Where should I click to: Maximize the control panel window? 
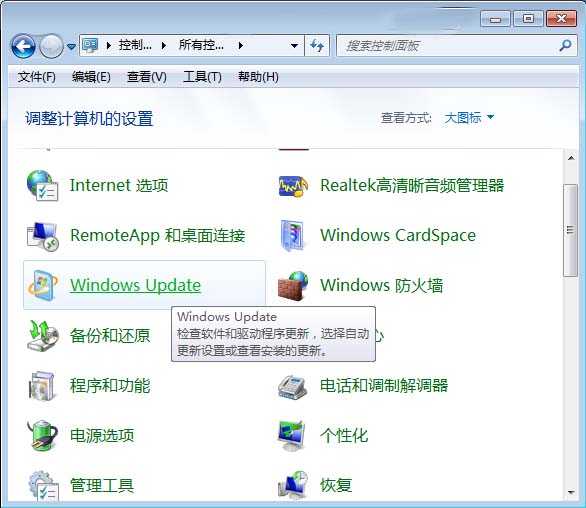[528, 19]
